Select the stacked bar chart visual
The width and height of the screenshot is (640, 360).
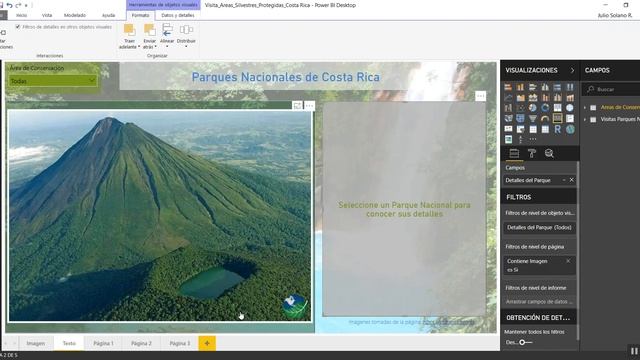[508, 87]
